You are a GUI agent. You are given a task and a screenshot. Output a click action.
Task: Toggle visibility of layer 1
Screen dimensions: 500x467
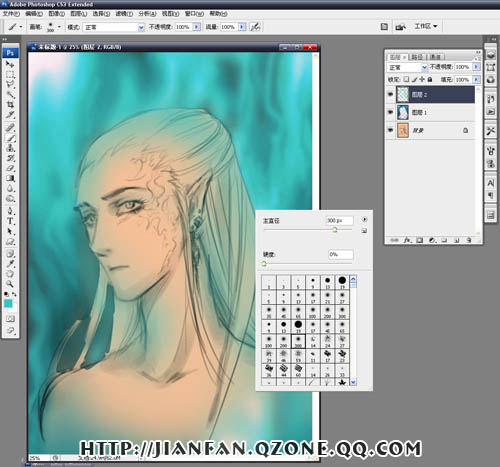(390, 112)
